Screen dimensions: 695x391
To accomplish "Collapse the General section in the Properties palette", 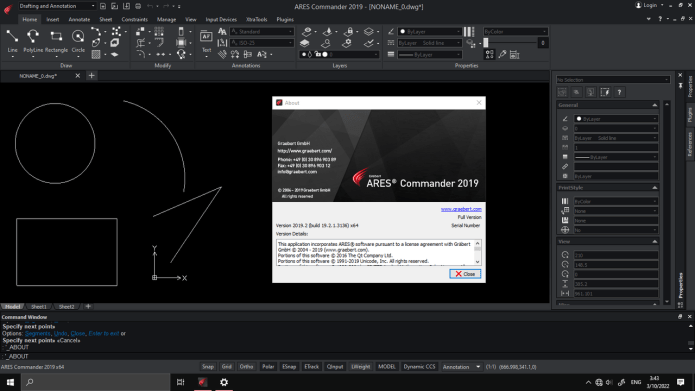I will 655,105.
